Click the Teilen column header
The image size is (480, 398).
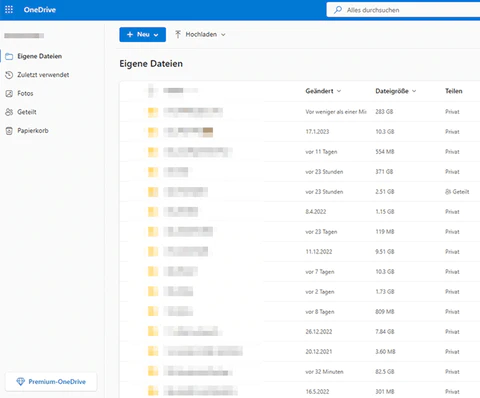coord(454,91)
